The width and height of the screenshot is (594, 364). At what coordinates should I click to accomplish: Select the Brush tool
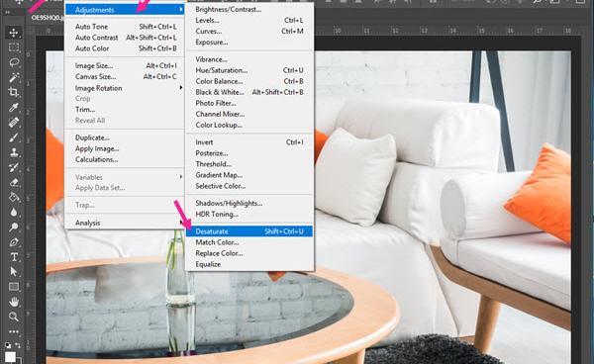[x=14, y=137]
